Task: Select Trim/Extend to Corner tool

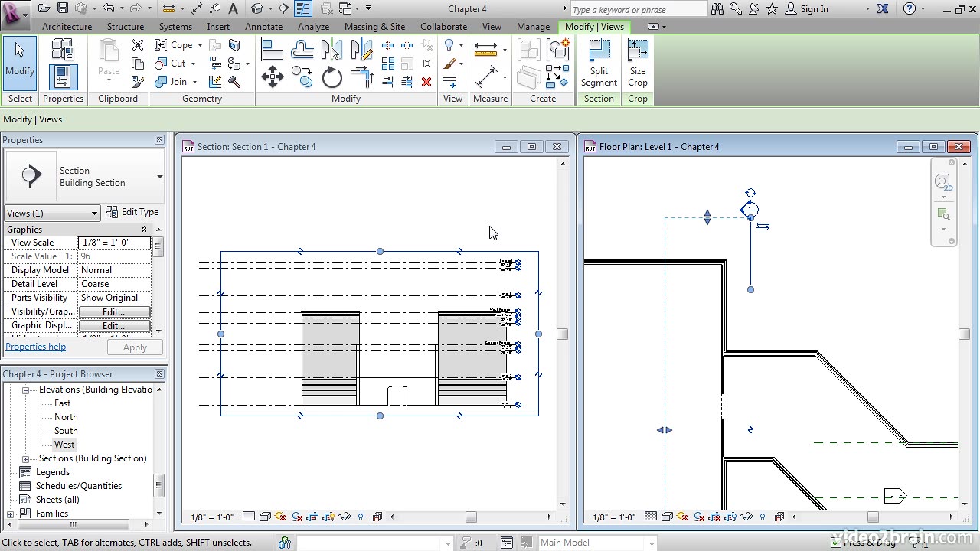Action: pos(361,77)
